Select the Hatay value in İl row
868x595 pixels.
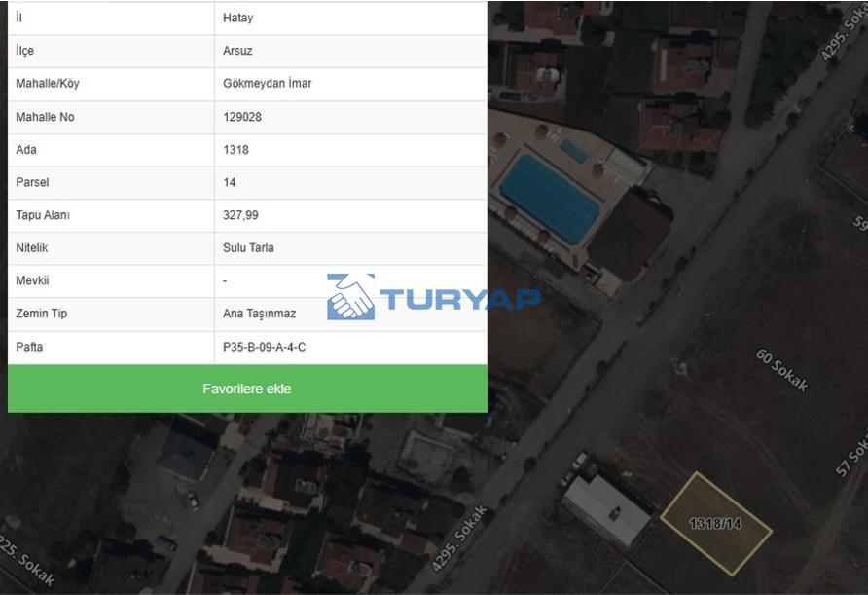pyautogui.click(x=237, y=18)
